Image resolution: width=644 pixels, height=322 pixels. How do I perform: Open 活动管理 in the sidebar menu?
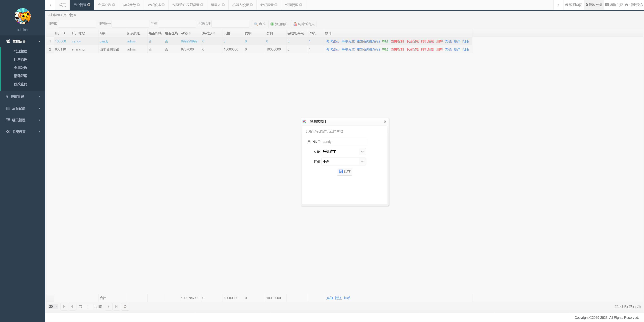click(20, 76)
